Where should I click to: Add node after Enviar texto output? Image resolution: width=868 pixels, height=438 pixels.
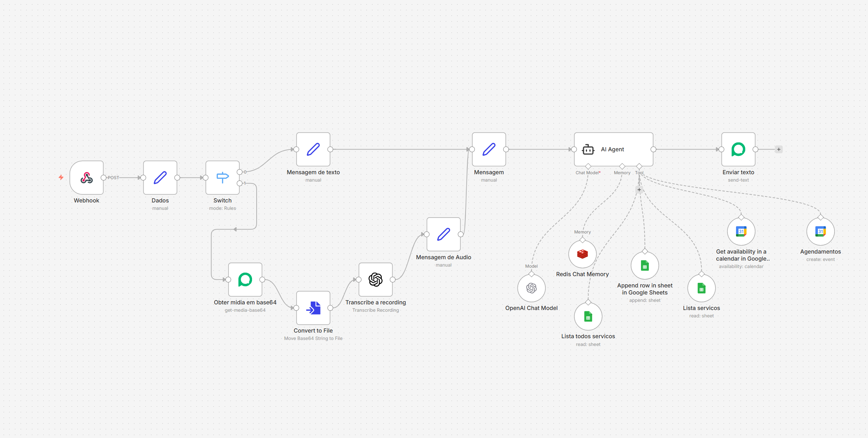point(779,149)
